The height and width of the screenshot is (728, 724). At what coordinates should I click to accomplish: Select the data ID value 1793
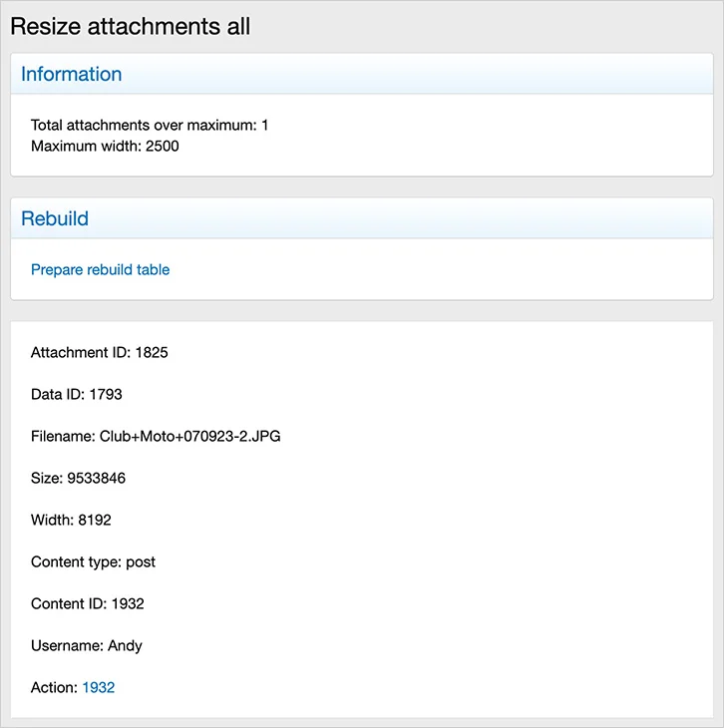point(106,394)
